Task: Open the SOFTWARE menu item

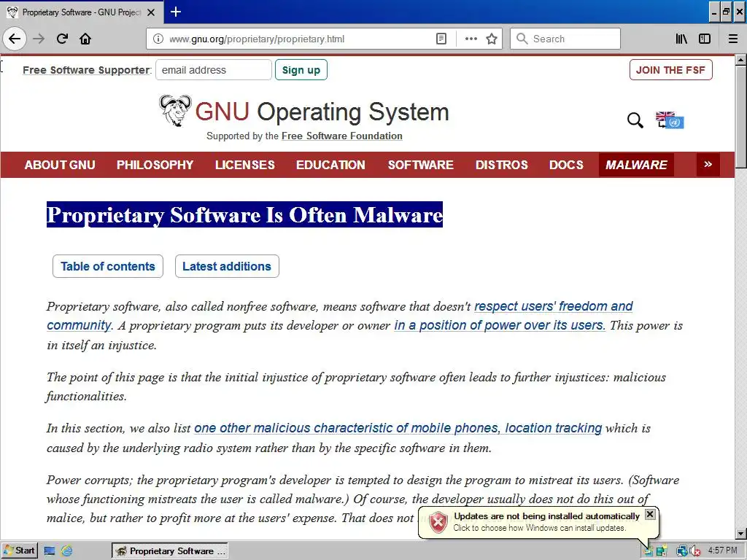Action: pos(421,165)
